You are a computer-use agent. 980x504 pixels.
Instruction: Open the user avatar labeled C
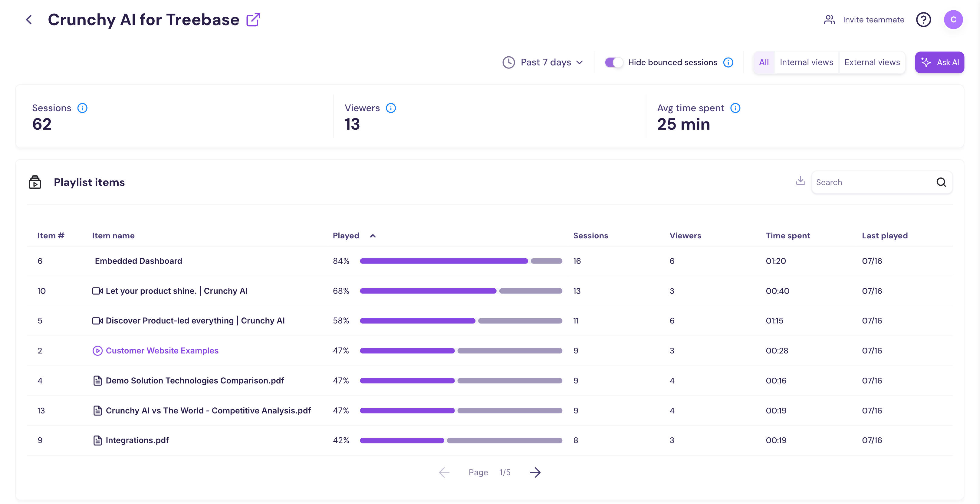(x=953, y=20)
